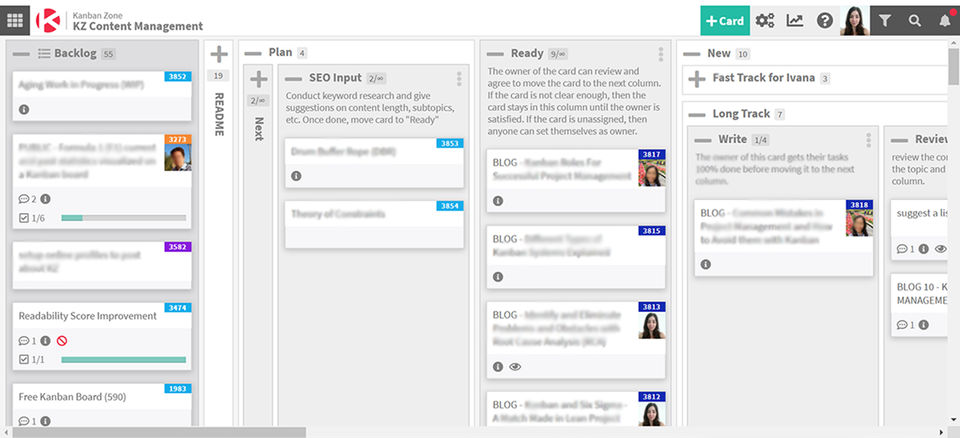The width and height of the screenshot is (960, 438).
Task: Open the user profile avatar
Action: (x=855, y=20)
